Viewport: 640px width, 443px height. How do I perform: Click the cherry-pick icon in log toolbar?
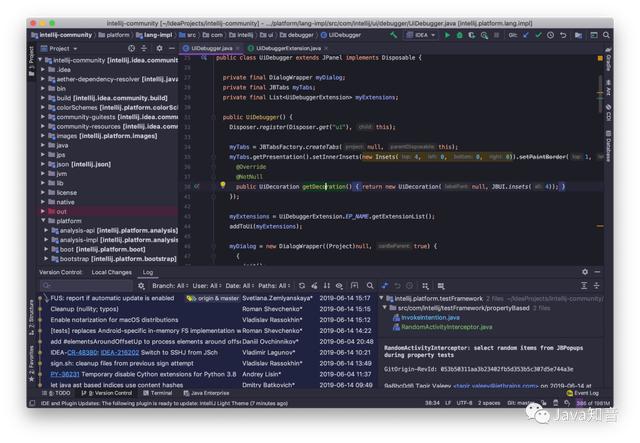(314, 286)
